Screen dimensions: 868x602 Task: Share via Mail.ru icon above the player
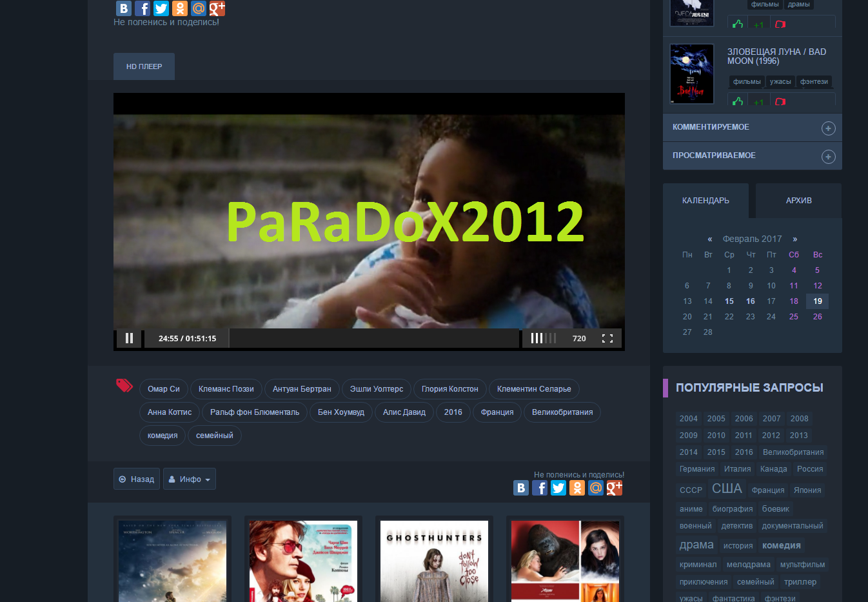click(199, 8)
